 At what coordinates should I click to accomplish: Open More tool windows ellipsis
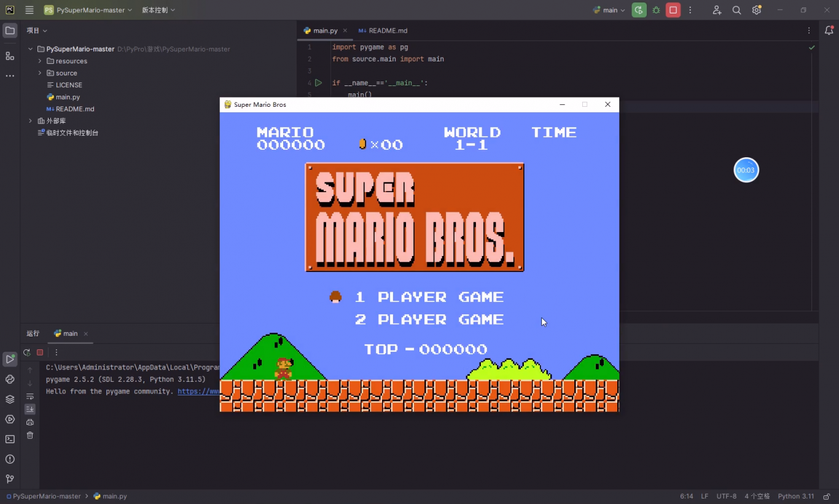click(x=10, y=76)
